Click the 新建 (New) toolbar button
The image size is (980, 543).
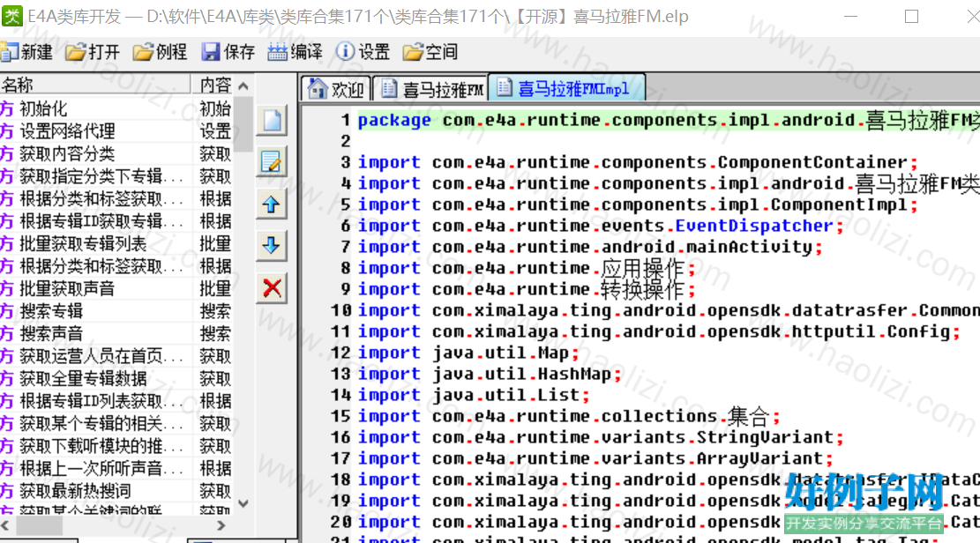click(26, 52)
